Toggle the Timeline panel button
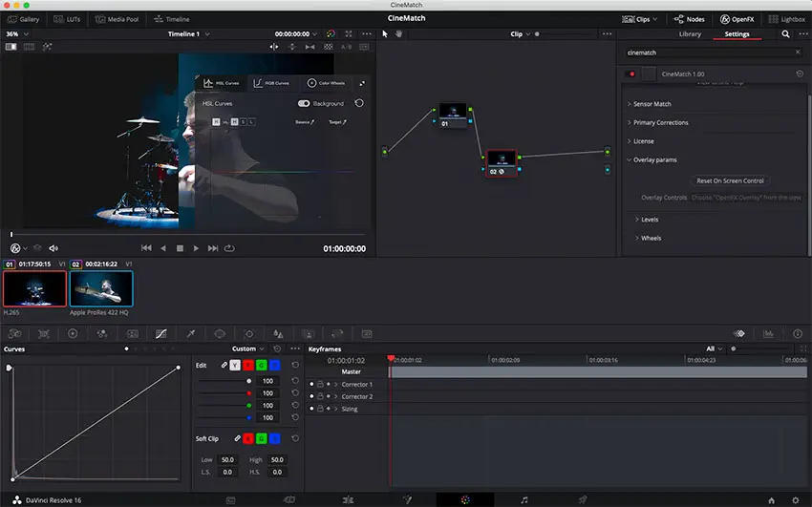The image size is (812, 507). click(172, 19)
